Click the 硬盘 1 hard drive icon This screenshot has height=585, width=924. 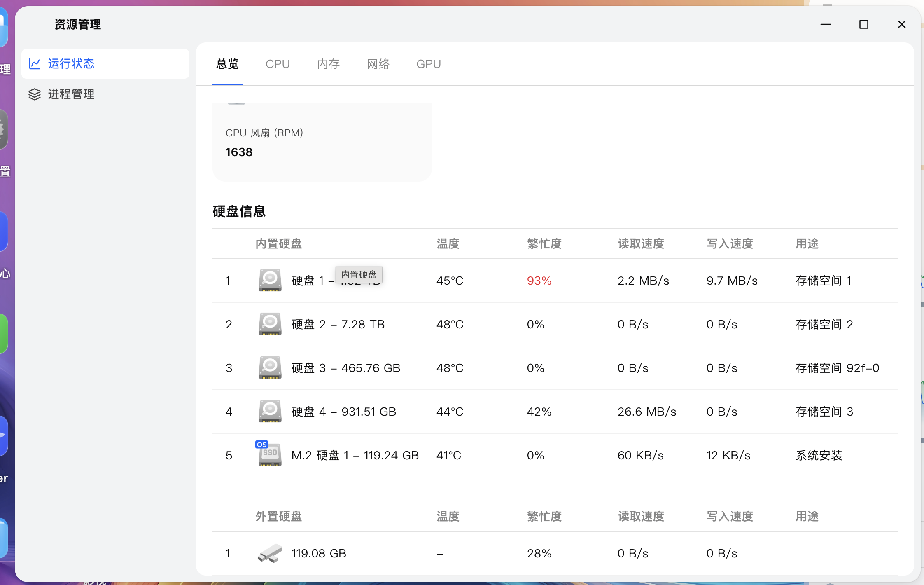270,281
